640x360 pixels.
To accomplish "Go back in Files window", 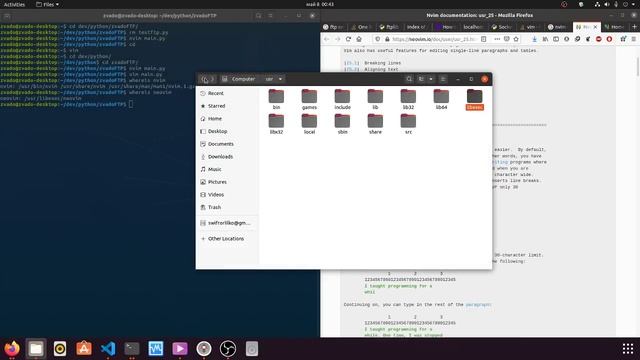I will pos(204,79).
